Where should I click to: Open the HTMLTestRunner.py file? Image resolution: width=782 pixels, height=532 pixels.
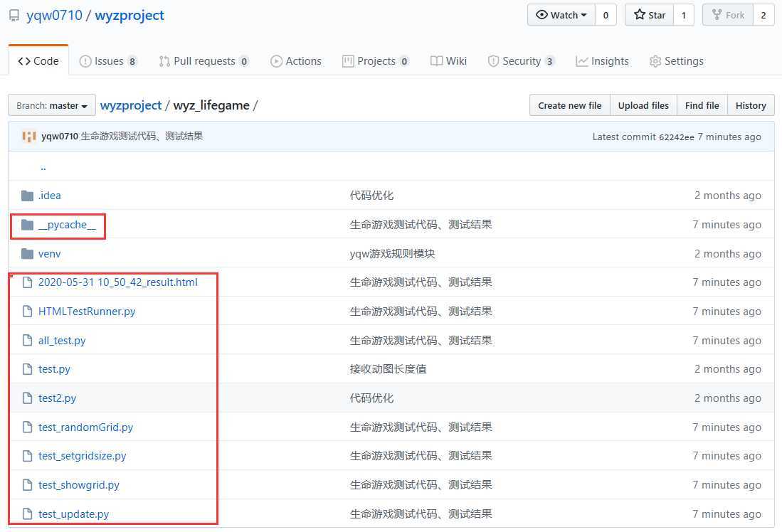(x=87, y=312)
